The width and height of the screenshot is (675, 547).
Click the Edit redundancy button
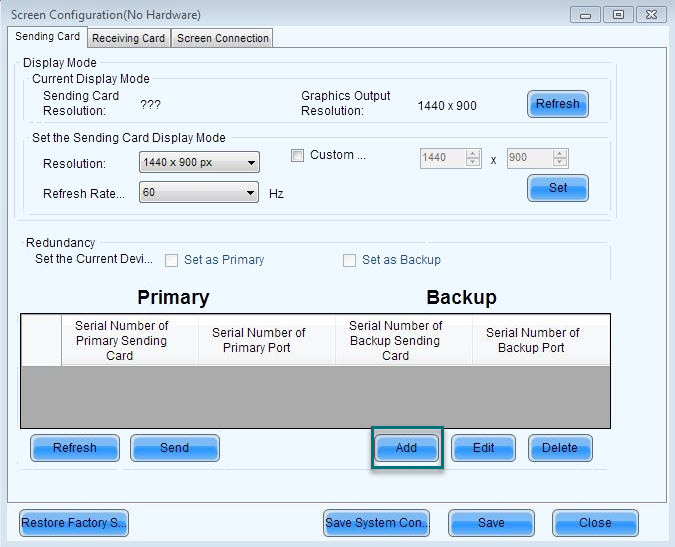click(x=483, y=448)
